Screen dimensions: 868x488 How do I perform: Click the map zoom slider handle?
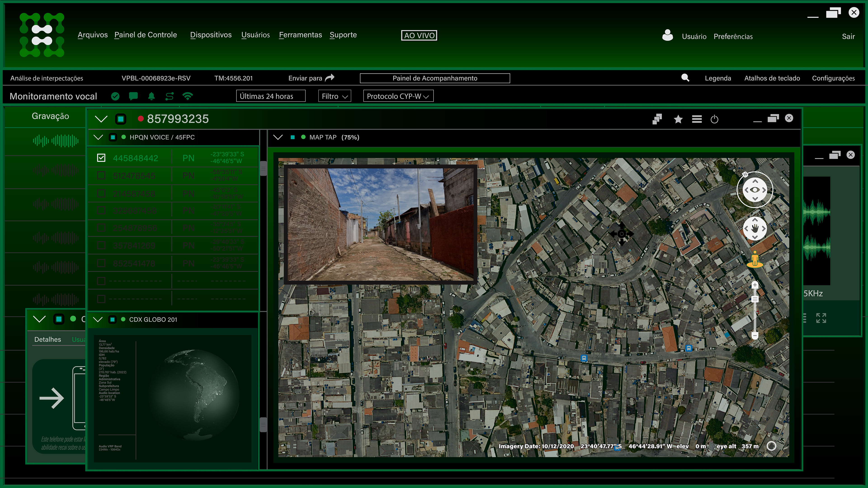[x=755, y=299]
